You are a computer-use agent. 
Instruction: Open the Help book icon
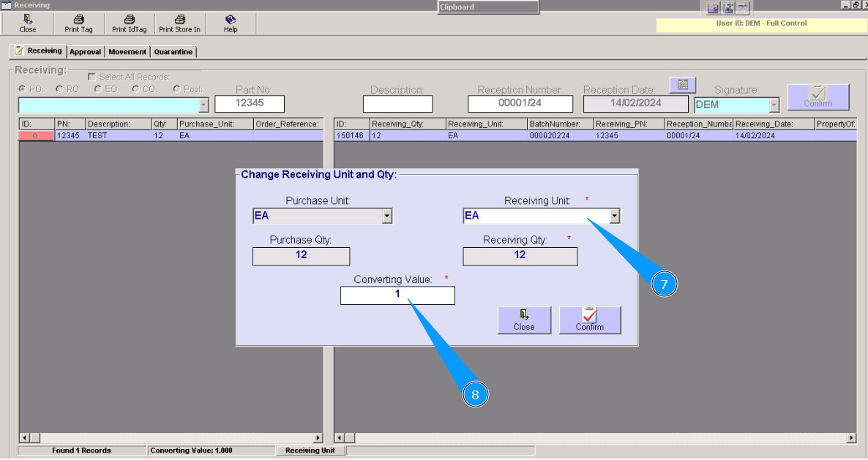point(231,20)
